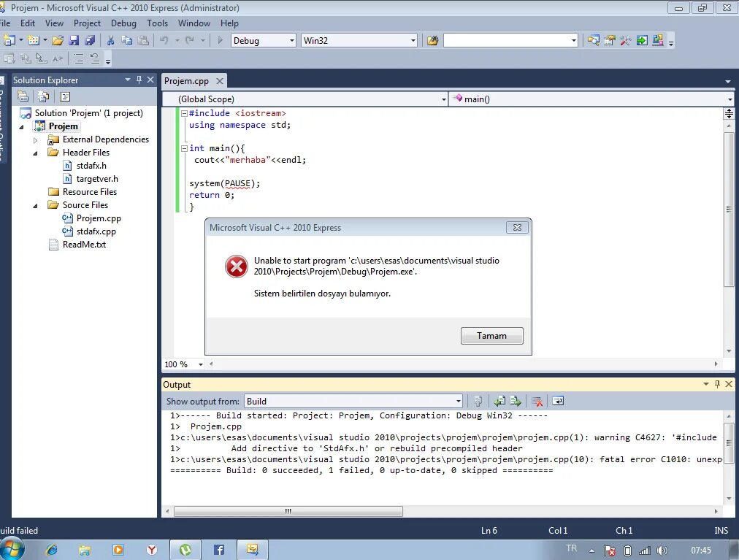Select stdafx.h in Solution Explorer

coord(91,166)
